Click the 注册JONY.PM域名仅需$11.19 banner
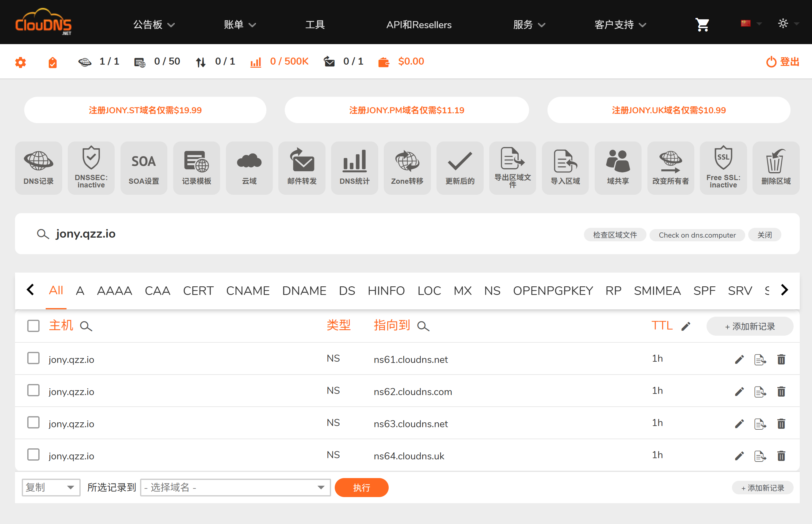The height and width of the screenshot is (524, 812). point(406,110)
